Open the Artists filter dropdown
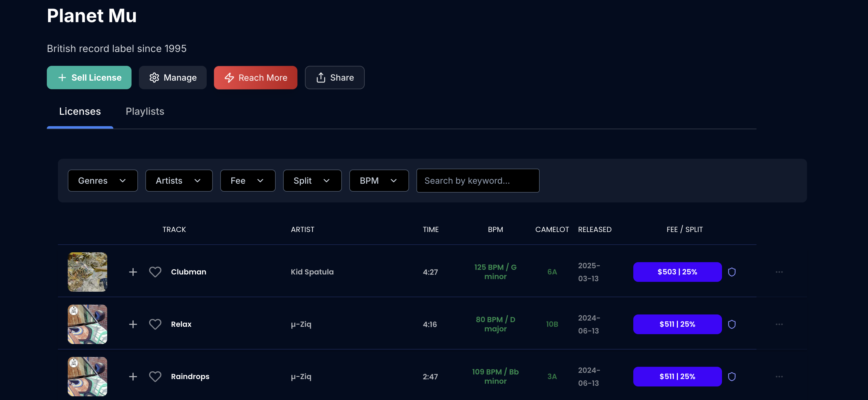Screen dimensions: 868x400 tap(179, 181)
